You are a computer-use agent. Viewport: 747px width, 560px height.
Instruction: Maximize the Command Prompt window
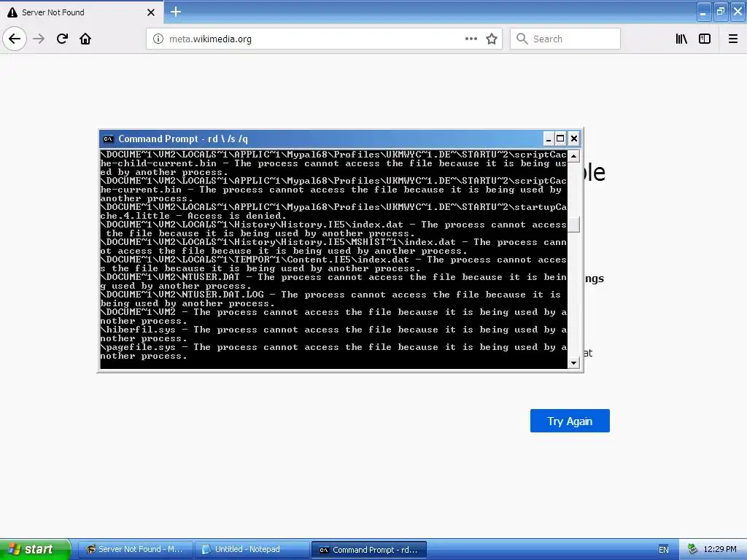point(560,139)
